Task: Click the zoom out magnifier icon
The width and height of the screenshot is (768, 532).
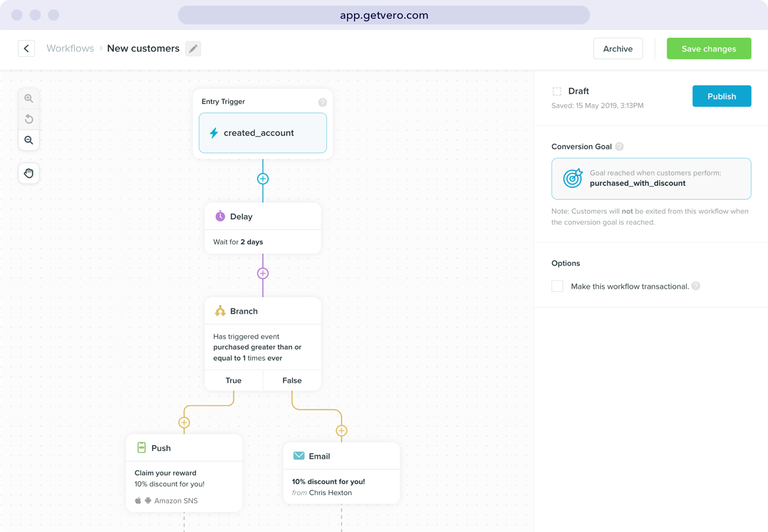Action: coord(29,140)
